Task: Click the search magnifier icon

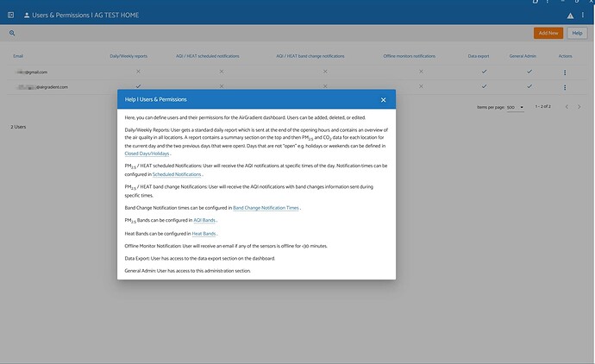Action: pyautogui.click(x=12, y=33)
